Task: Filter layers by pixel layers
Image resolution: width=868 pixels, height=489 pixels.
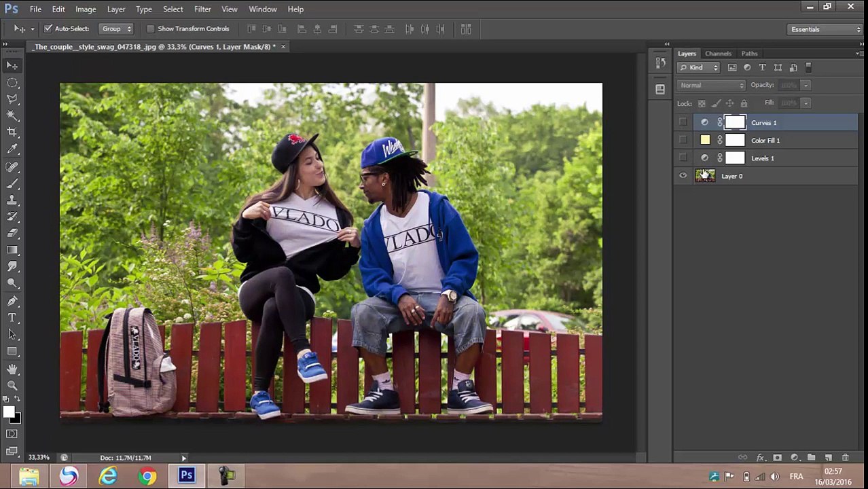Action: coord(732,67)
